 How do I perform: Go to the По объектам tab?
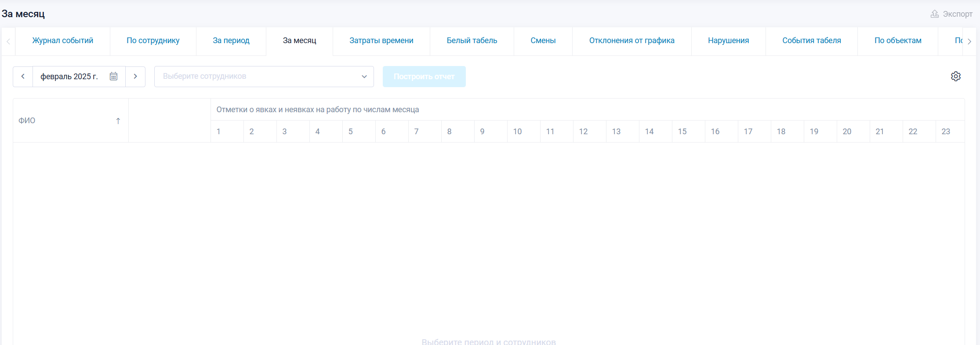click(x=897, y=40)
